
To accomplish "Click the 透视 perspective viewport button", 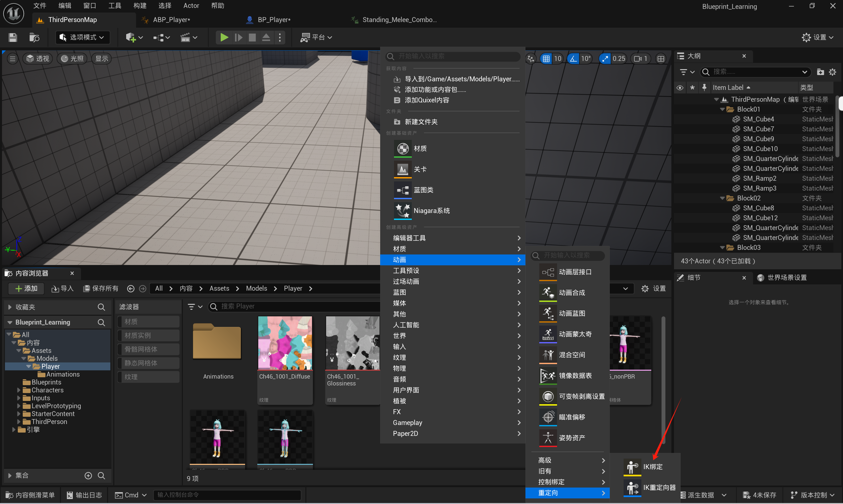I will coord(38,59).
